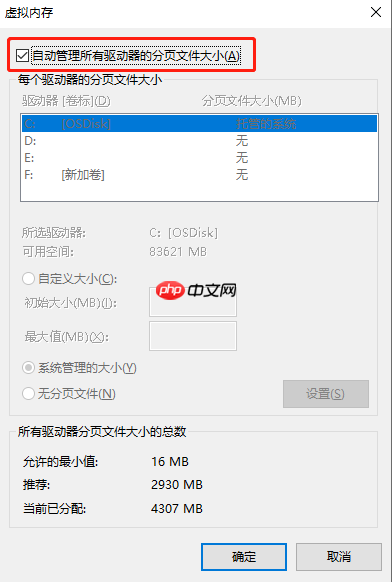Select the D: drive row
Screen dimensions: 392x582
199,141
